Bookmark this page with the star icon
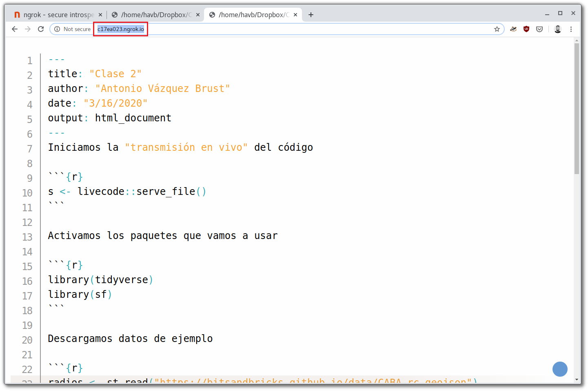588x391 pixels. click(497, 29)
